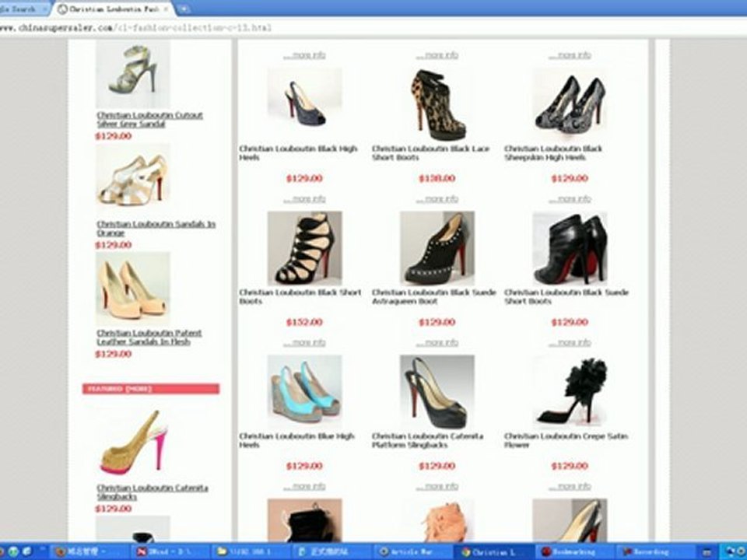Open more info under Black Sheepskin High Heels
The image size is (747, 560).
(570, 198)
